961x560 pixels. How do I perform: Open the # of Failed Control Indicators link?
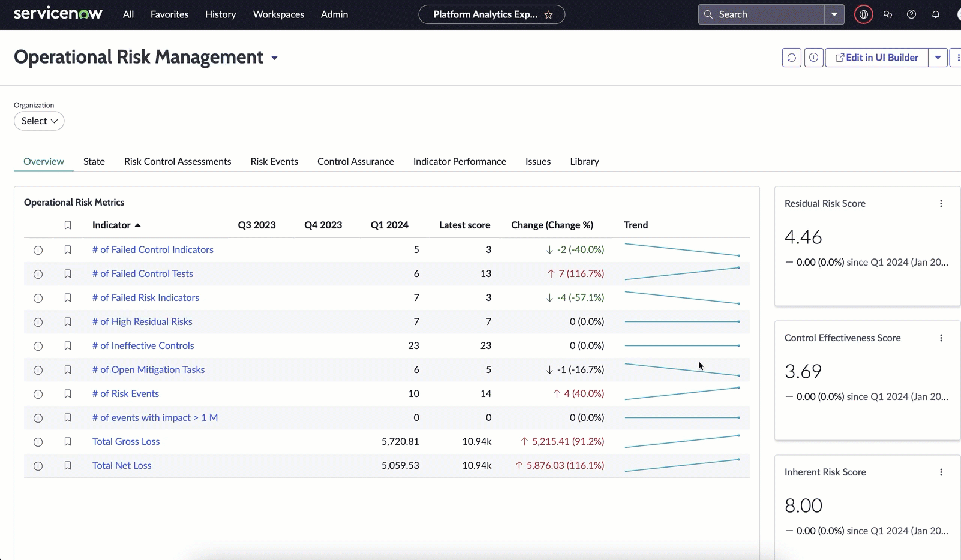pos(153,249)
